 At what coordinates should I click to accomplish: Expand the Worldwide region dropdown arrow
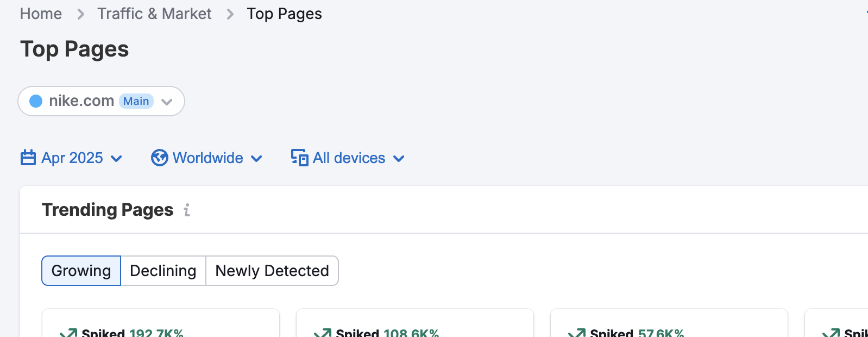pos(256,159)
